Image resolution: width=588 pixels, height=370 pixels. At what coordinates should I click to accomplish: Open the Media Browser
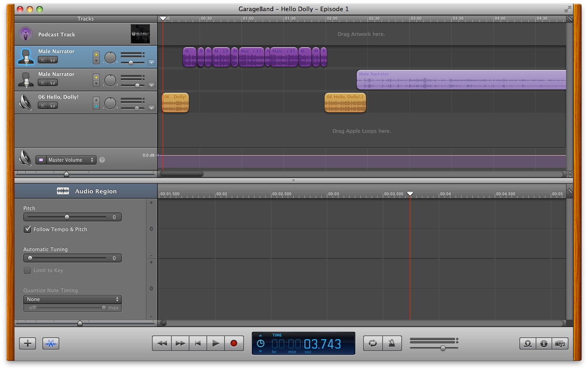(x=560, y=343)
